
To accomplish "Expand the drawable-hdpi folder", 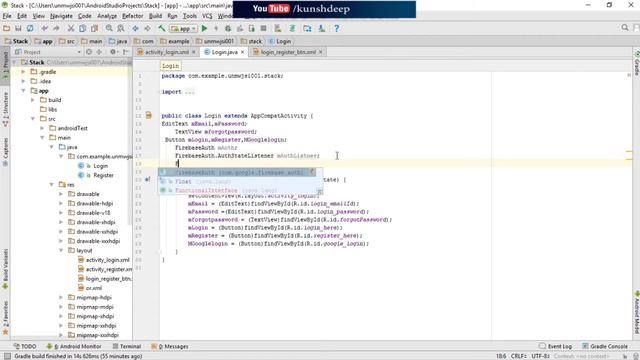I will [x=61, y=203].
